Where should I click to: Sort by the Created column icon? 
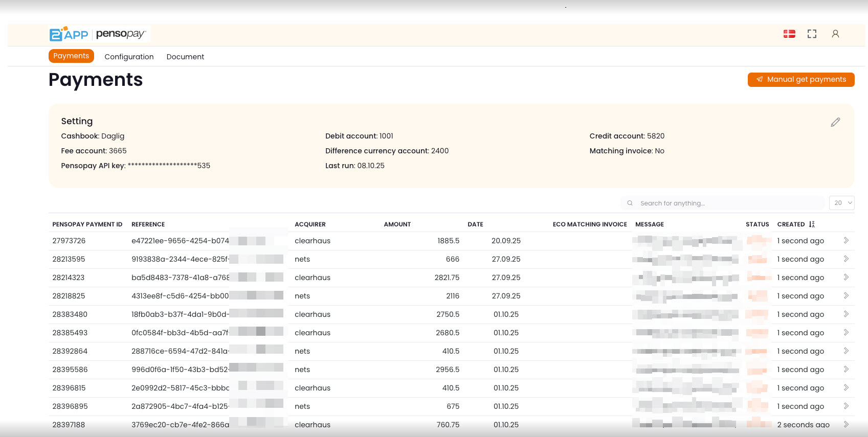tap(812, 224)
